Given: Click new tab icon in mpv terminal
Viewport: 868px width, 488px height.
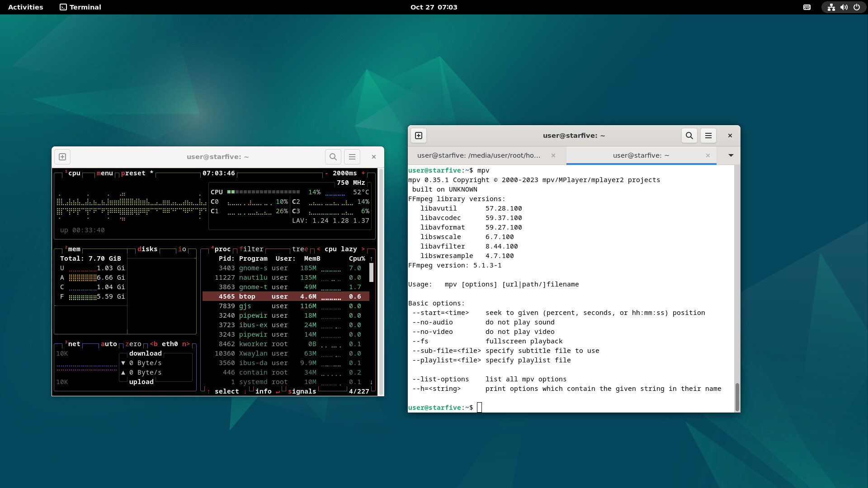Looking at the screenshot, I should tap(419, 136).
